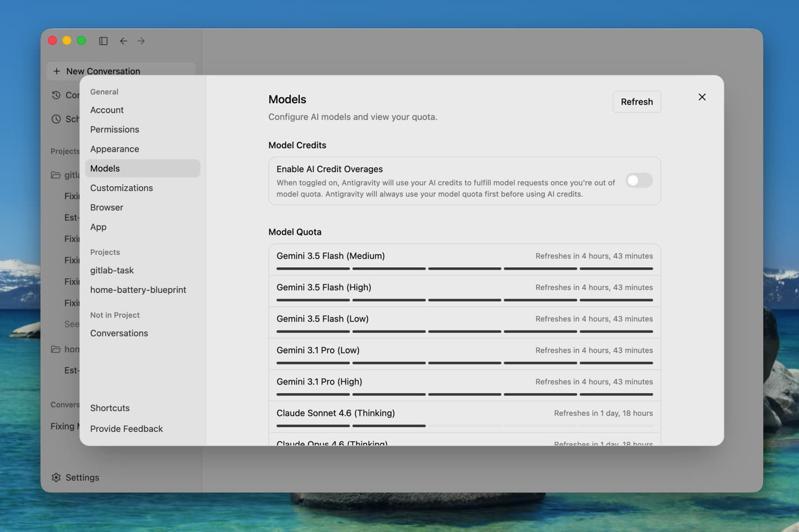This screenshot has width=799, height=532.
Task: Click the folder icon of the home project
Action: tap(56, 349)
